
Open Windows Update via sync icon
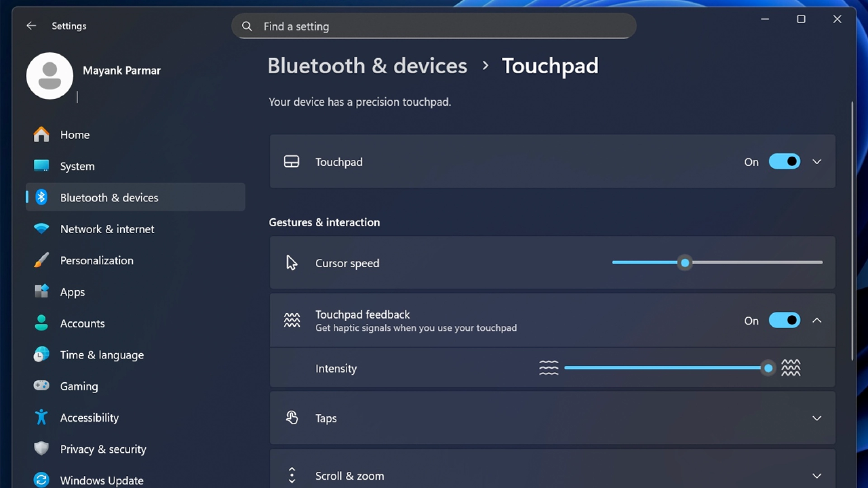(41, 480)
